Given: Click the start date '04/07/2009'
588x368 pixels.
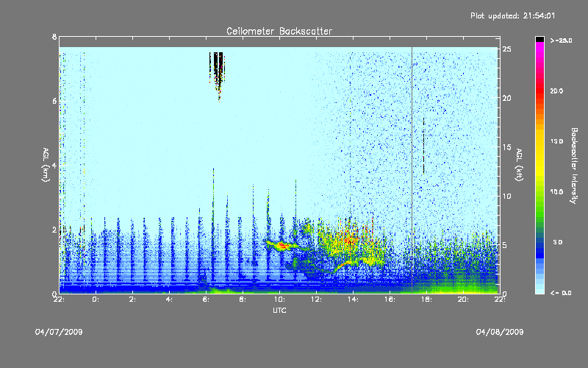Looking at the screenshot, I should (59, 332).
